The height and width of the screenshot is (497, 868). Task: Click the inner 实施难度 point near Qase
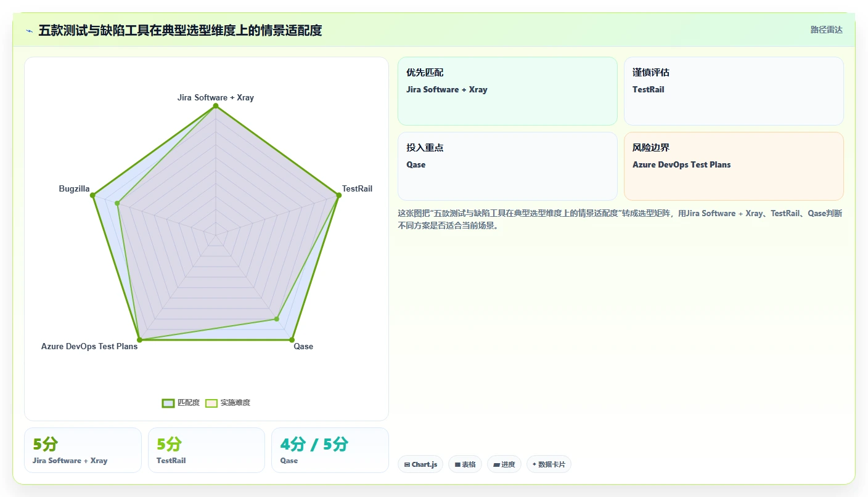click(x=277, y=318)
